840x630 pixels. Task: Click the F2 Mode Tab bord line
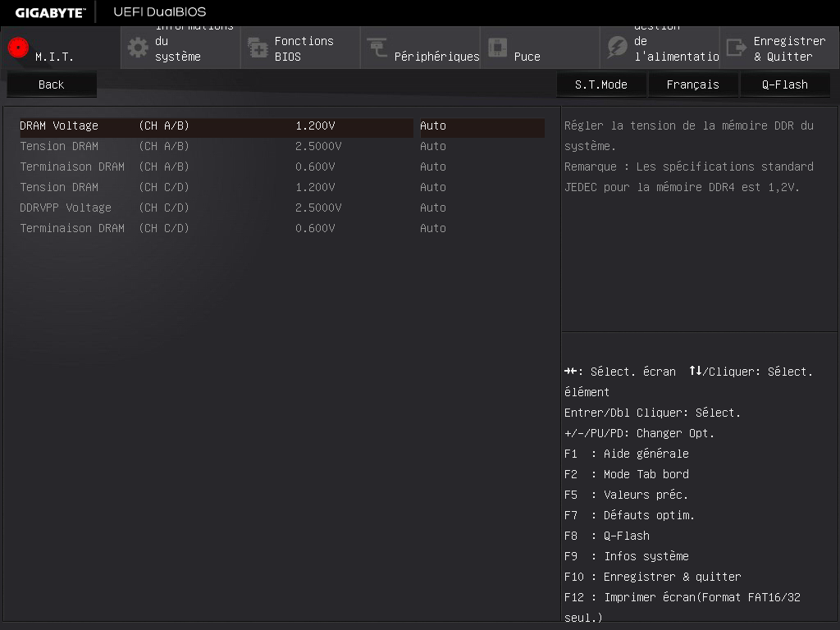point(626,474)
